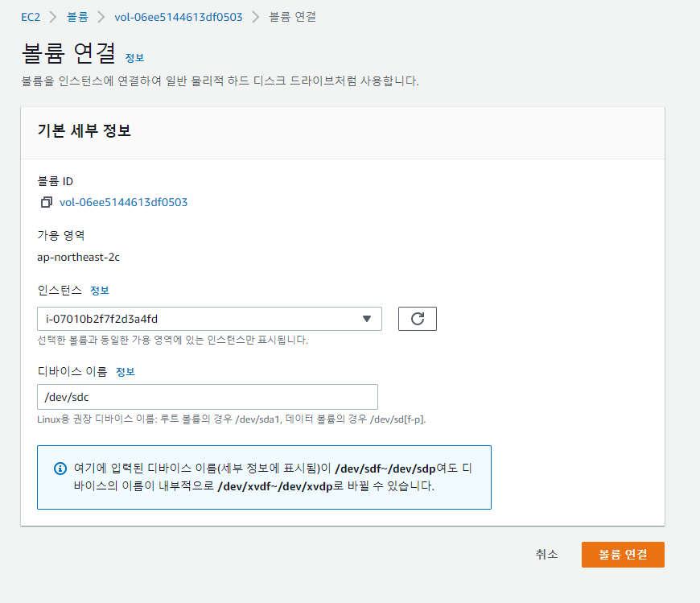The image size is (700, 603).
Task: Click the 볼륨 ID label
Action: click(56, 181)
